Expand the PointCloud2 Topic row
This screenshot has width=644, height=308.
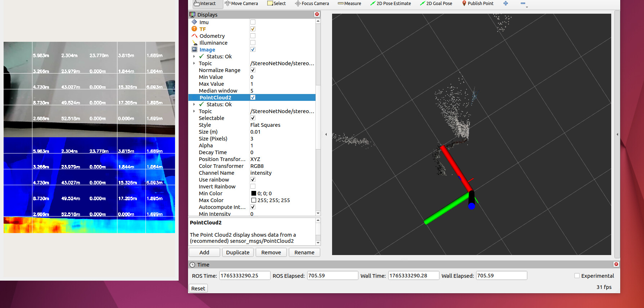pyautogui.click(x=194, y=111)
